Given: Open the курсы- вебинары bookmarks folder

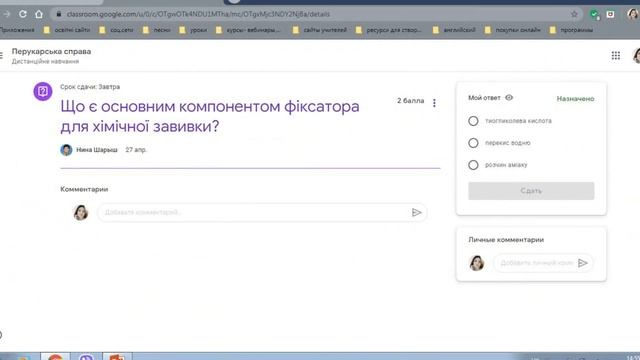Looking at the screenshot, I should click(x=248, y=30).
